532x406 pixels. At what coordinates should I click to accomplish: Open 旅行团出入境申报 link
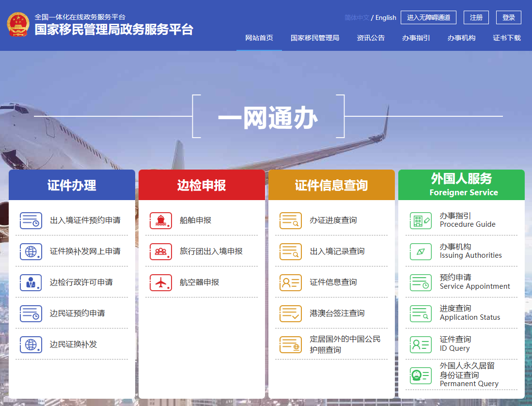click(211, 251)
